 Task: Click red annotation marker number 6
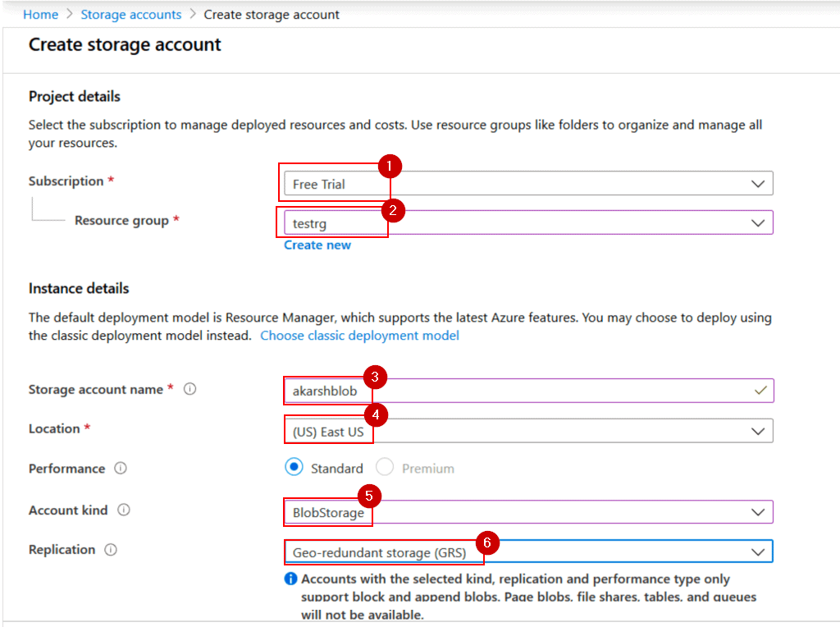487,543
